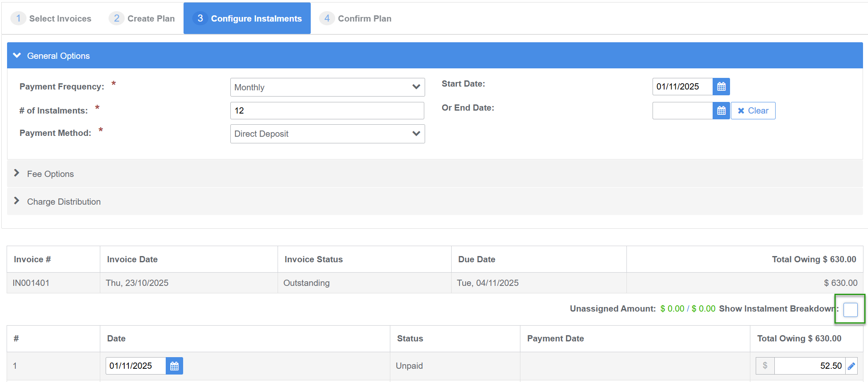Click the Invoice Status column header
This screenshot has width=868, height=382.
(314, 259)
